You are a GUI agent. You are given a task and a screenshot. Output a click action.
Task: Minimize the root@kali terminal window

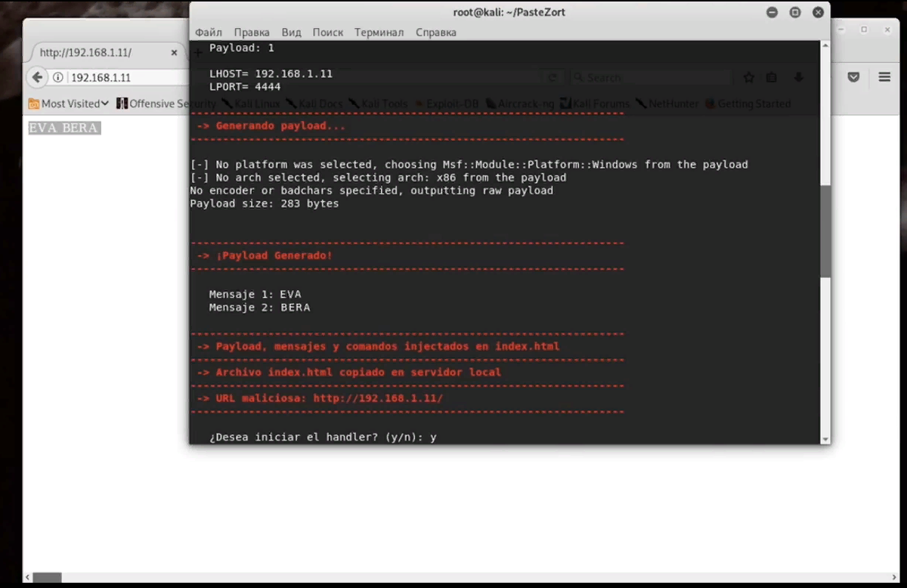[772, 12]
